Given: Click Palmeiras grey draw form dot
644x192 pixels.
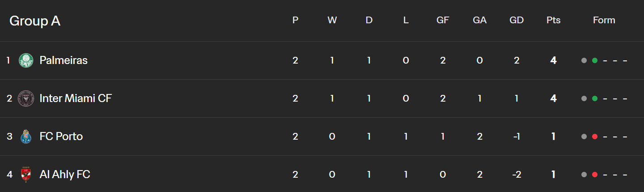Looking at the screenshot, I should tap(584, 60).
